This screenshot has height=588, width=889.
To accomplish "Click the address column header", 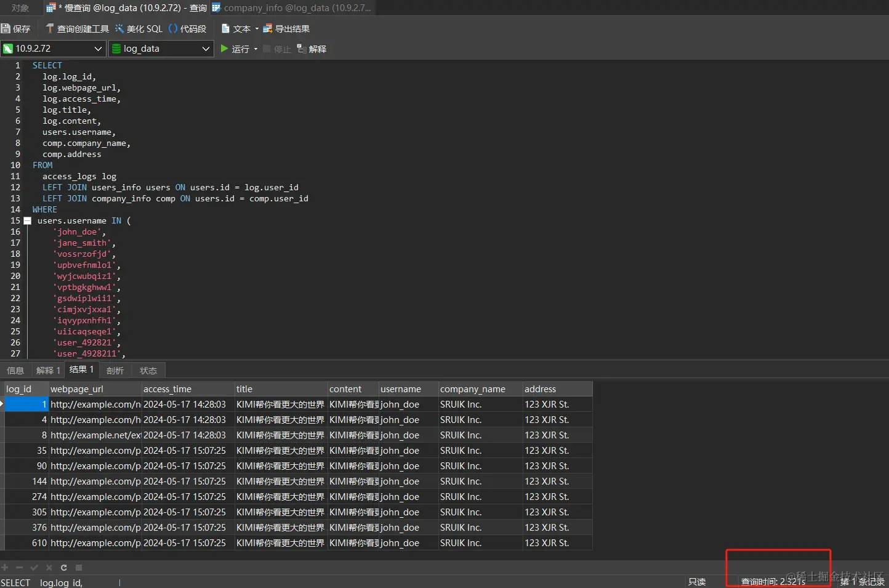I will (558, 389).
